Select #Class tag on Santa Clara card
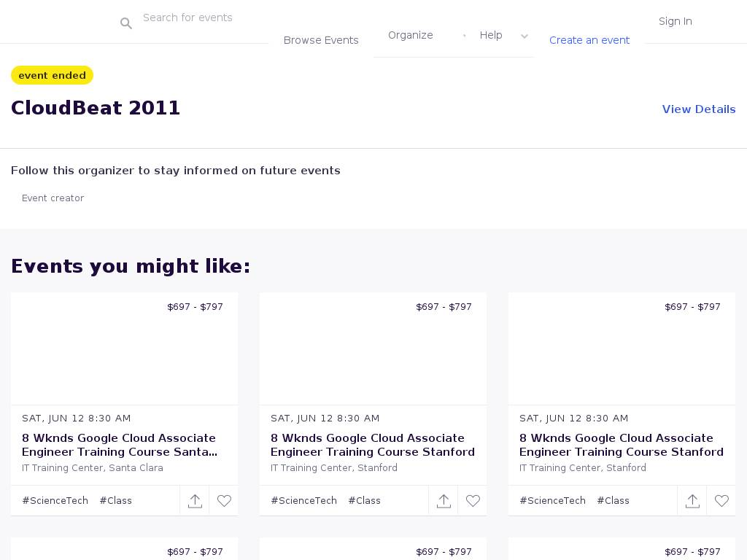The width and height of the screenshot is (747, 560). 115,501
